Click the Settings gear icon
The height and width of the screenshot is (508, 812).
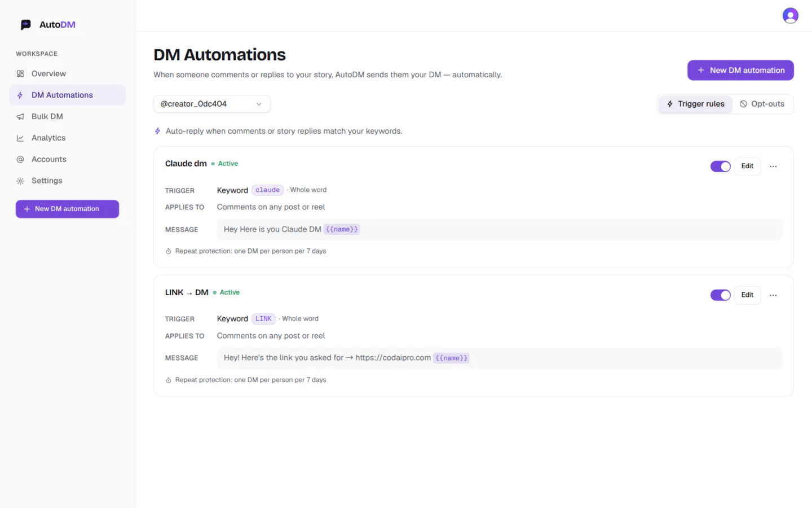[x=20, y=181]
